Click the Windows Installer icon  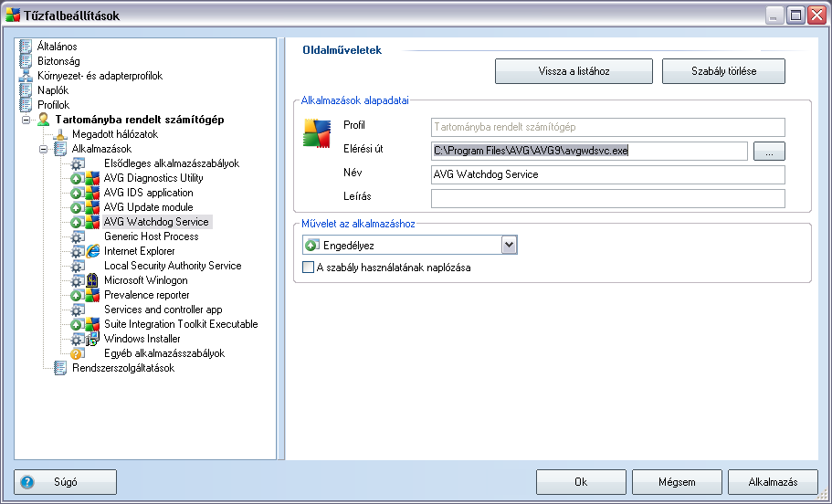[92, 339]
